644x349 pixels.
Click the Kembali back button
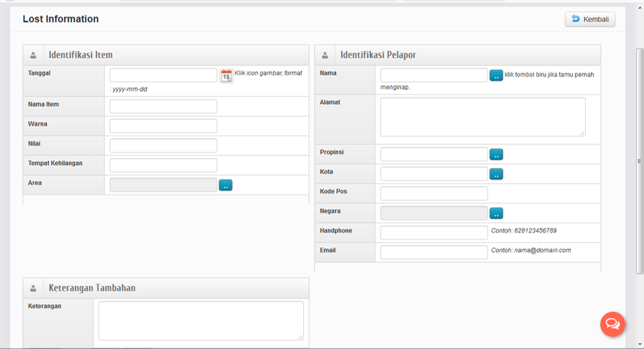click(590, 19)
